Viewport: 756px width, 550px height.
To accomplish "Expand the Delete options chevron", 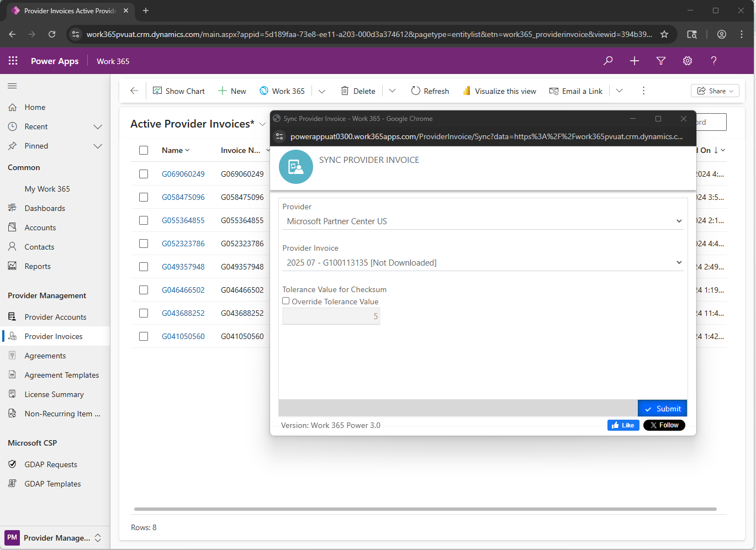I will [393, 91].
